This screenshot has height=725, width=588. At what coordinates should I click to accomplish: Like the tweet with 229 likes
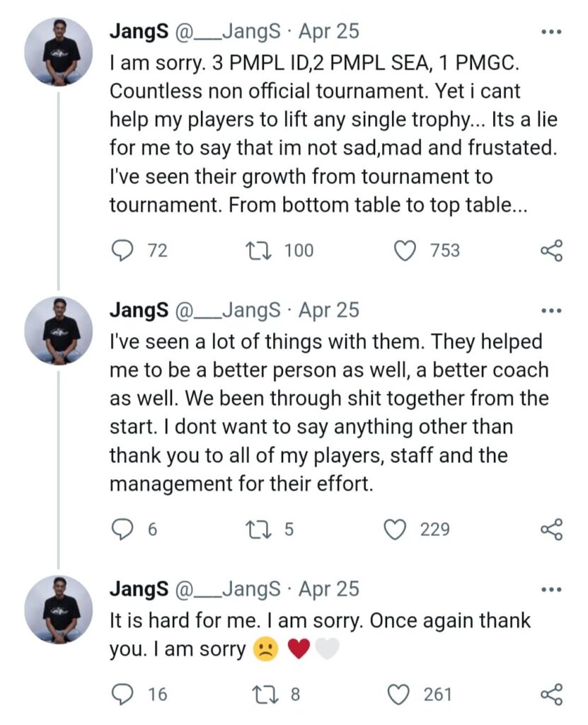coord(395,530)
